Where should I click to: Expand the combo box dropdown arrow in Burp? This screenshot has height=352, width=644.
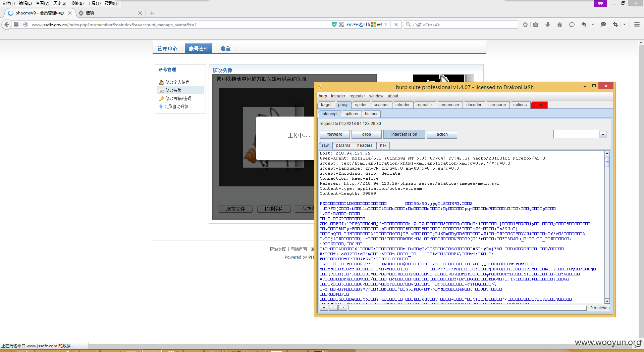(x=603, y=134)
